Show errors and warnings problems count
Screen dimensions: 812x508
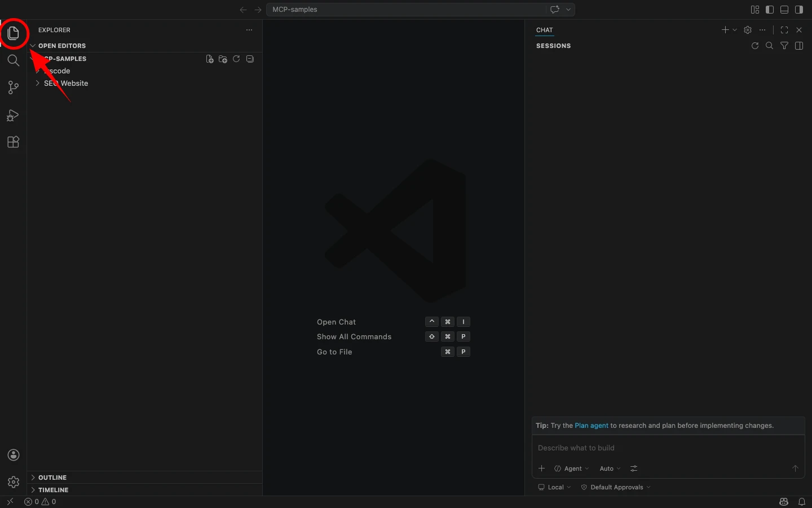coord(40,502)
